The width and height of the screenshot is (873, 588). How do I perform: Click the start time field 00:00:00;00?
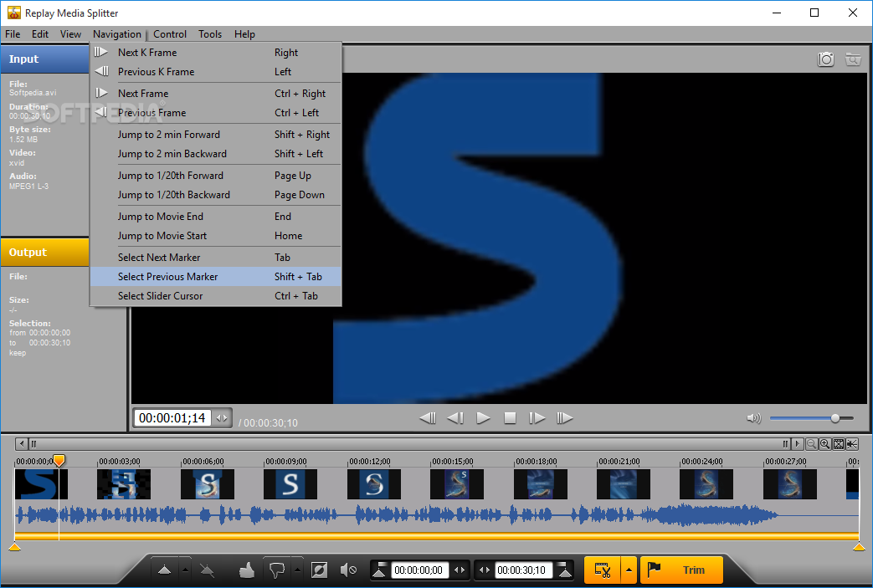click(x=419, y=570)
